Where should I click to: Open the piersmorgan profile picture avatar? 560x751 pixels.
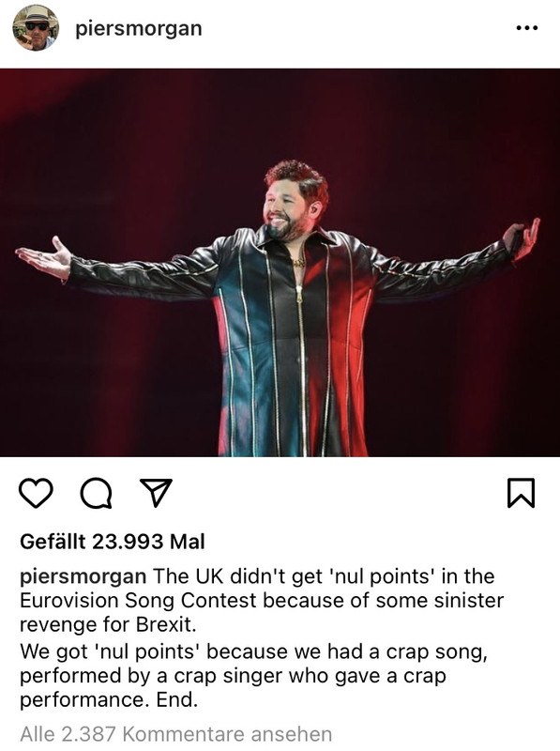point(36,28)
